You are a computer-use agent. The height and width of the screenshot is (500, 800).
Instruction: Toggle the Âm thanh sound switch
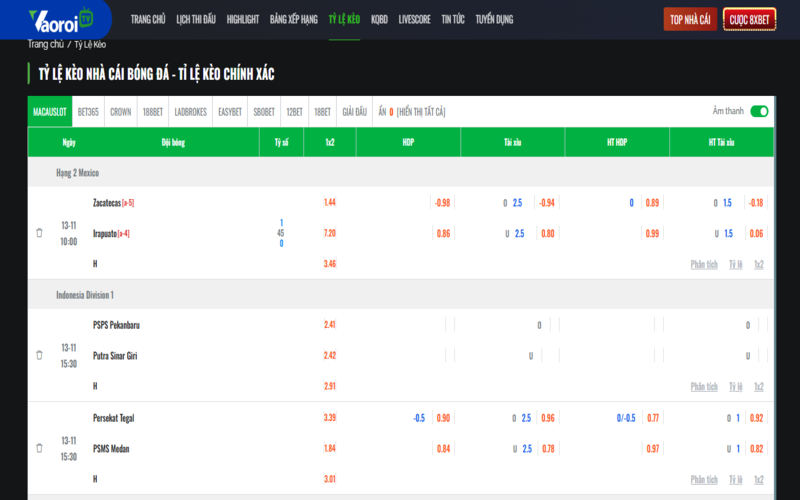point(759,112)
